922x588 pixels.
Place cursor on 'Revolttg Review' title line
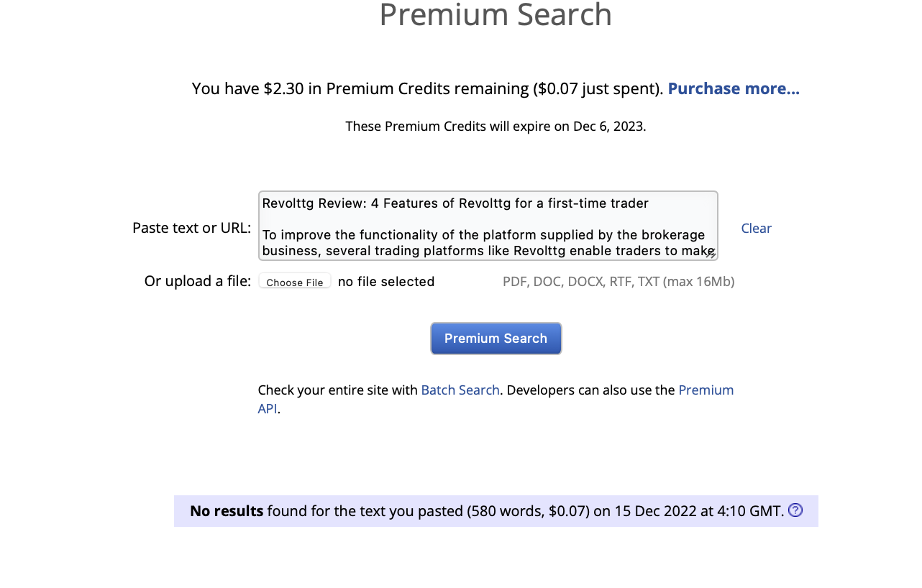pos(455,203)
